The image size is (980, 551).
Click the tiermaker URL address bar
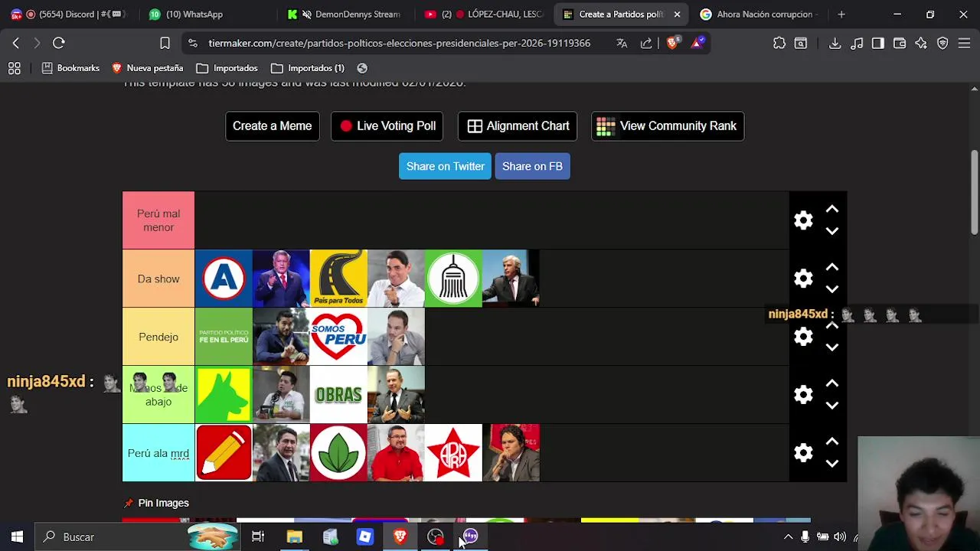(x=399, y=43)
